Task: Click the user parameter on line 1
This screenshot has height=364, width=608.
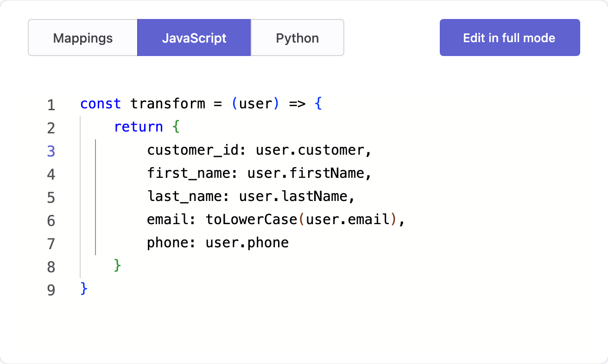Action: (256, 104)
